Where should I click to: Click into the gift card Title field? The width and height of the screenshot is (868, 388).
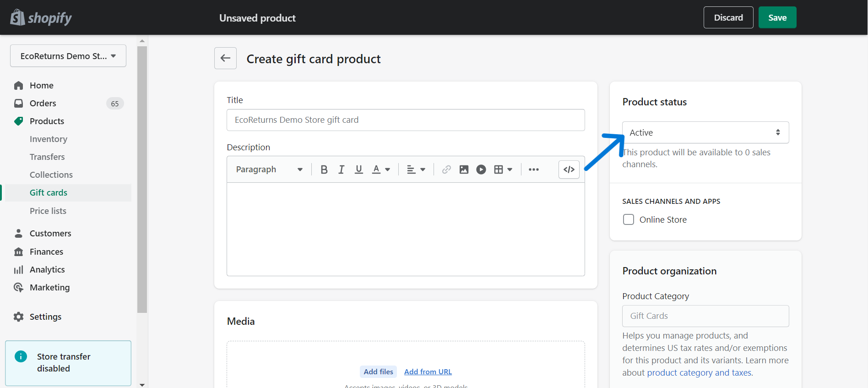coord(406,120)
